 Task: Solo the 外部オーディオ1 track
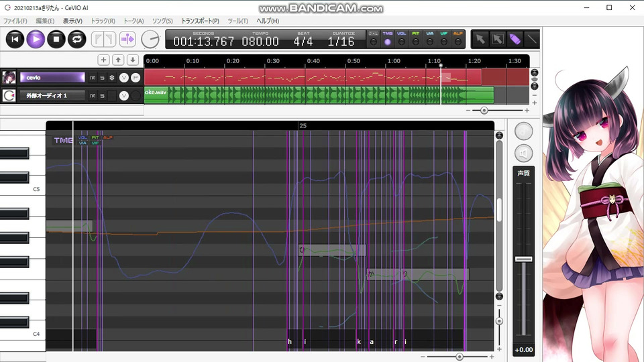102,96
